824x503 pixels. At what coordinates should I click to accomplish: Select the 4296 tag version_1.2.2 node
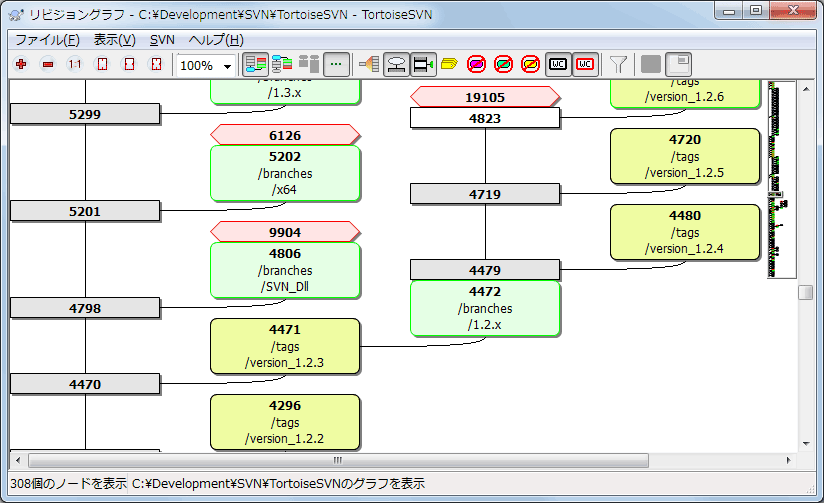coord(285,422)
